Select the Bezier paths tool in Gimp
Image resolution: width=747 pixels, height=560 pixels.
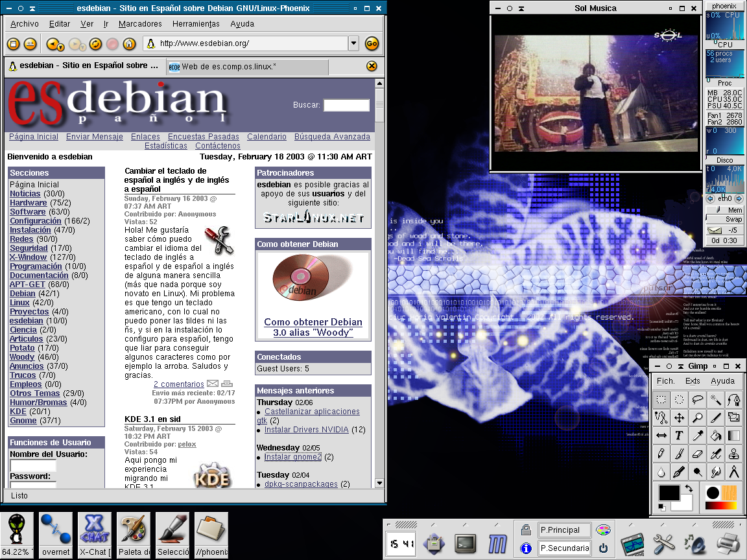point(733,399)
